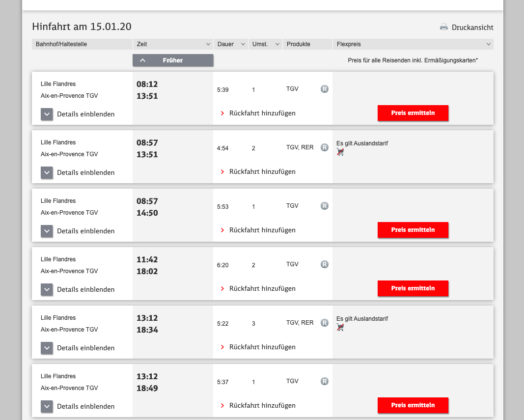Click the R icon on the 08:57–14:50 connection
This screenshot has width=524, height=420.
click(x=325, y=206)
